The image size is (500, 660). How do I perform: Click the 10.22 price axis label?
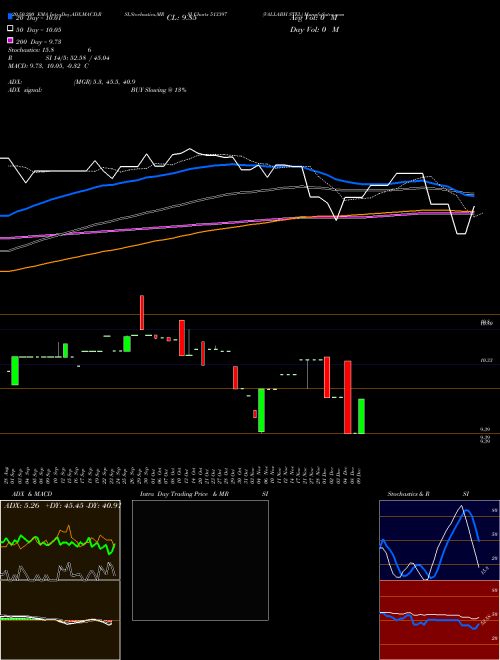tap(487, 360)
